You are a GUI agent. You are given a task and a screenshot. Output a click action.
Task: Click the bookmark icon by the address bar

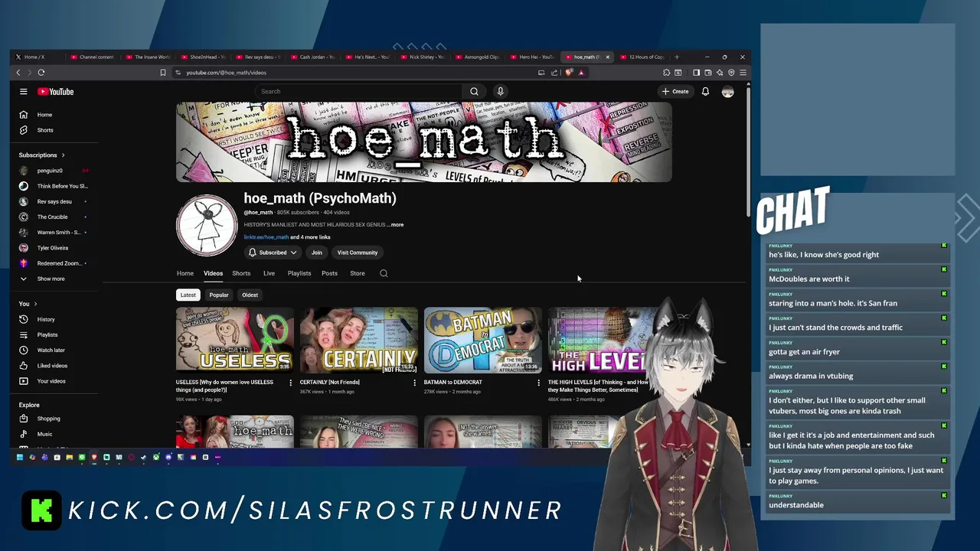163,73
